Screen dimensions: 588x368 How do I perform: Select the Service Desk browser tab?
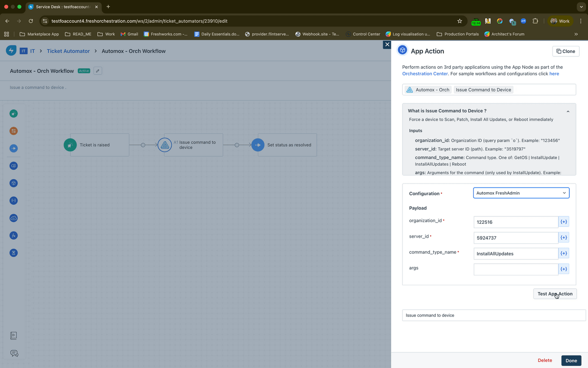pos(61,6)
